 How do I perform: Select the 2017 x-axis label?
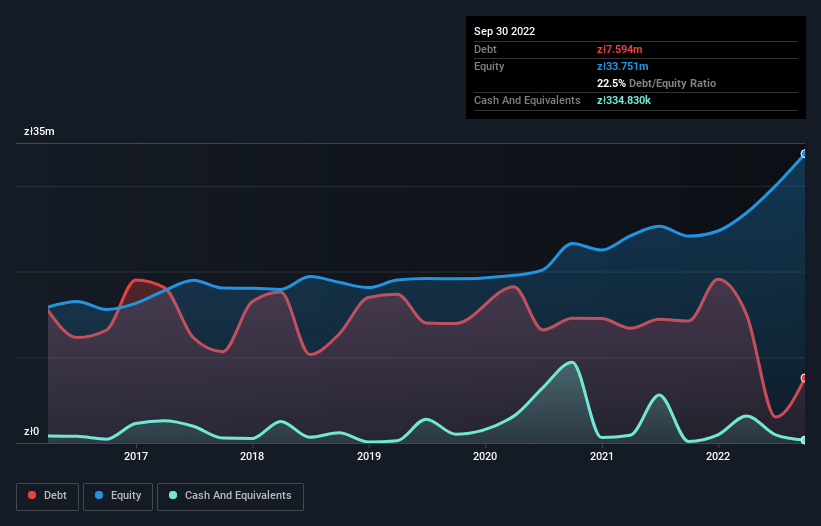[x=136, y=456]
